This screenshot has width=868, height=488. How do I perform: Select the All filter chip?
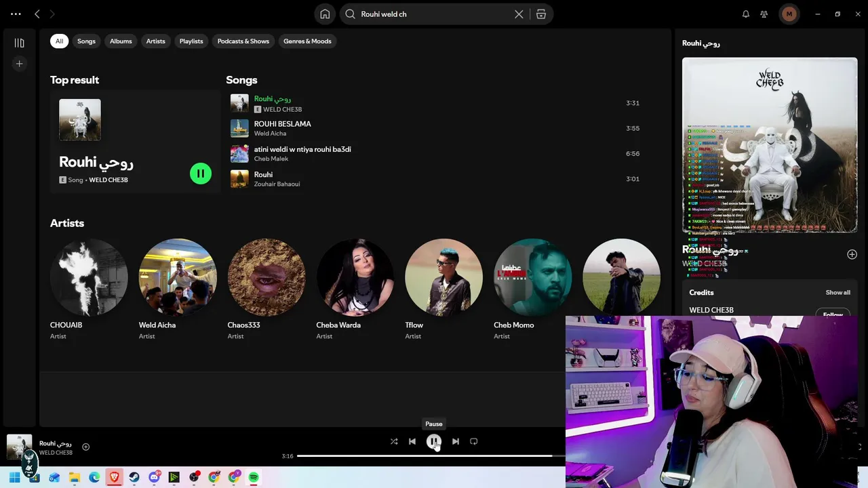59,41
